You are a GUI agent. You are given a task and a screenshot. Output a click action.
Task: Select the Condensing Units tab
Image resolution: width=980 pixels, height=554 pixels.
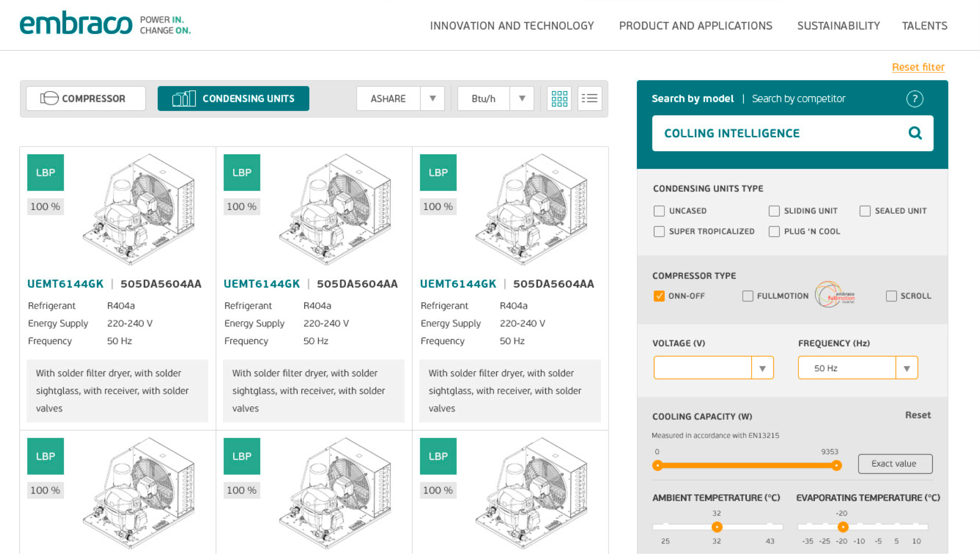[233, 99]
